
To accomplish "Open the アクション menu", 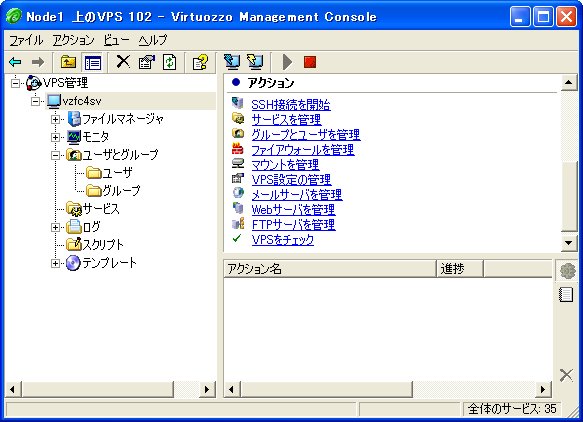I will click(73, 40).
